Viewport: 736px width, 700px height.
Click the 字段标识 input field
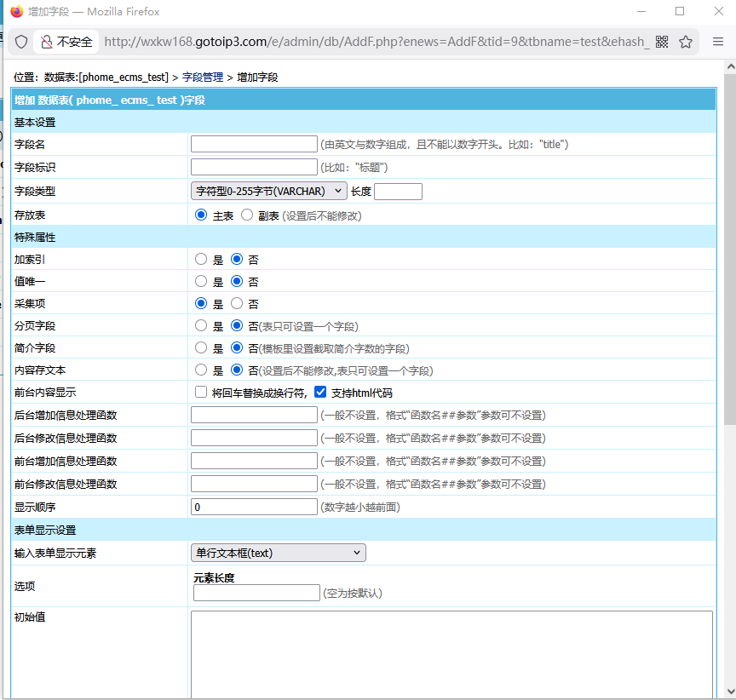254,167
